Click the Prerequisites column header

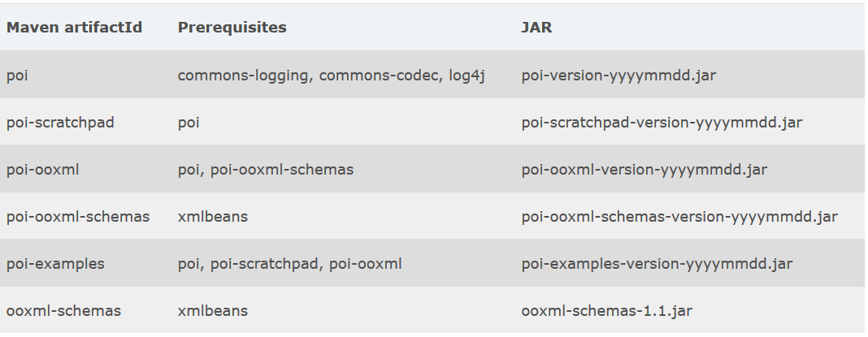(x=232, y=28)
